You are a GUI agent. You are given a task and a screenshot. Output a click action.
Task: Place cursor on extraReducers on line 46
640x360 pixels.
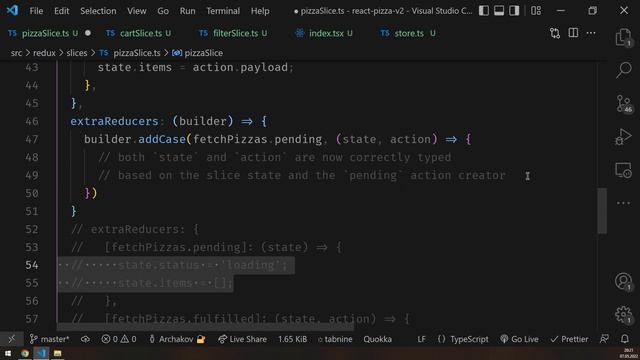[114, 121]
